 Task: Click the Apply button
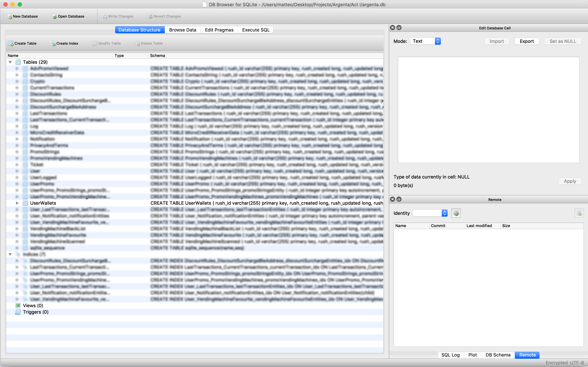pos(570,181)
